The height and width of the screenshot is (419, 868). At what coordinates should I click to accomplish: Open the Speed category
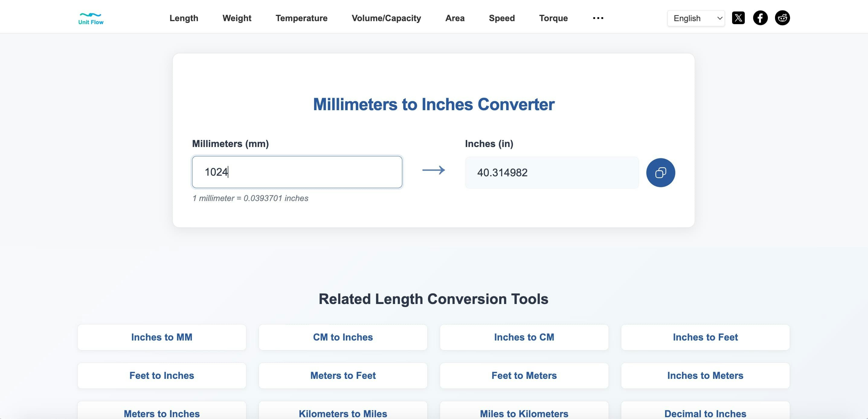502,18
